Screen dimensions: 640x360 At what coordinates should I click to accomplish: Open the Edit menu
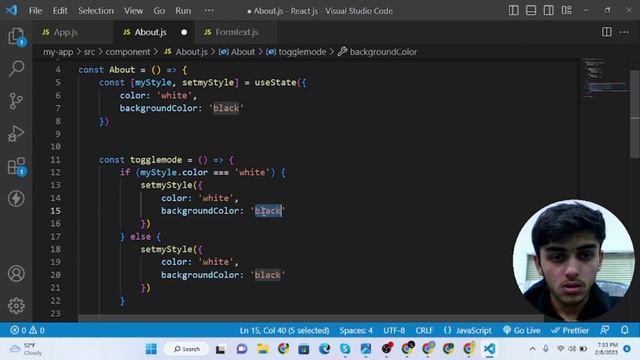click(60, 11)
